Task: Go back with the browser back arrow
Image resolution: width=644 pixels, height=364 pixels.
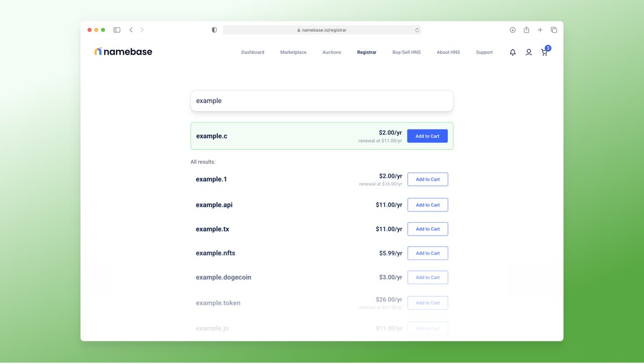Action: coord(131,30)
